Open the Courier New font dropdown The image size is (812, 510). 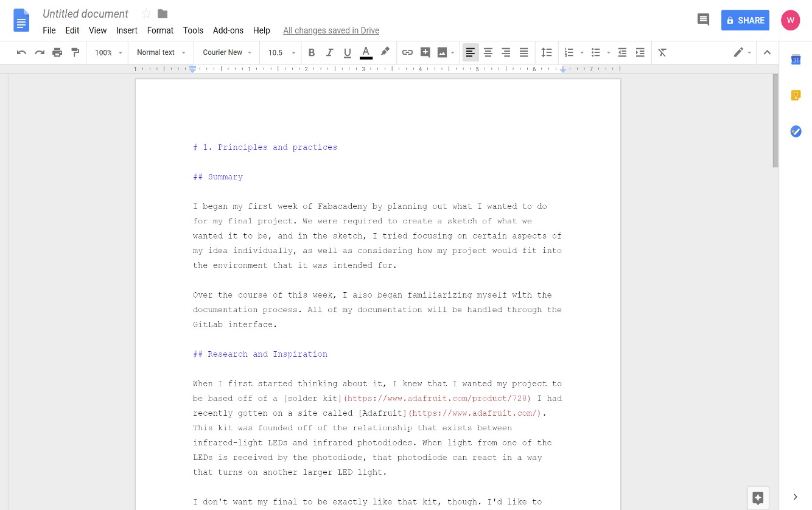click(x=227, y=52)
